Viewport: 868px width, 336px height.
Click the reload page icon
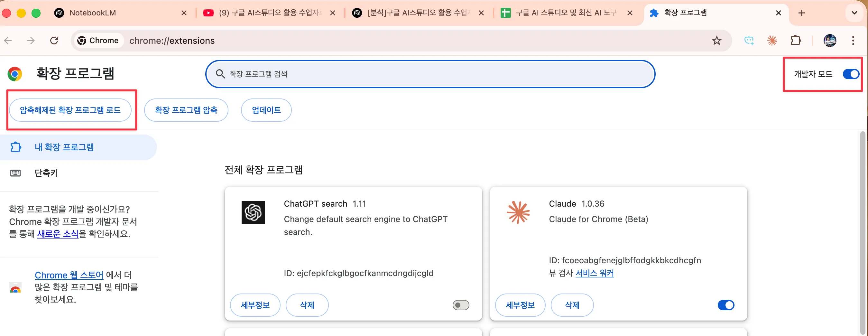pos(54,41)
